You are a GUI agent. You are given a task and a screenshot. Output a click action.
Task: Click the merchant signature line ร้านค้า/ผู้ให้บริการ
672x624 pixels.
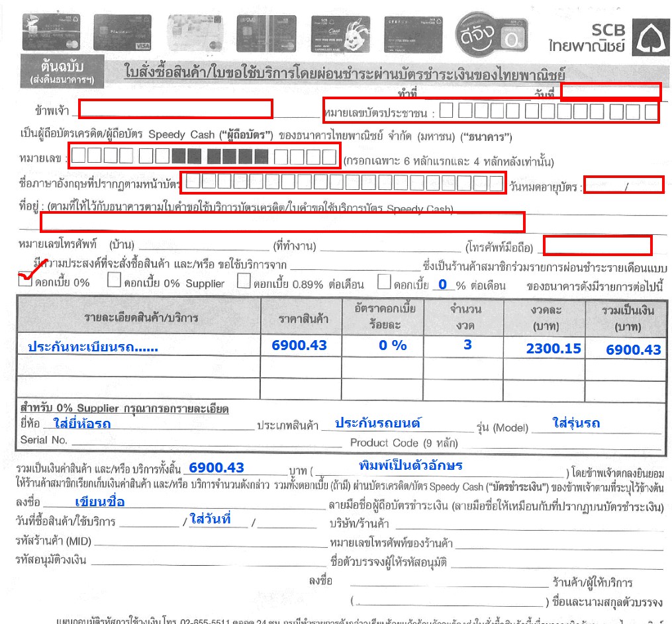(450, 582)
